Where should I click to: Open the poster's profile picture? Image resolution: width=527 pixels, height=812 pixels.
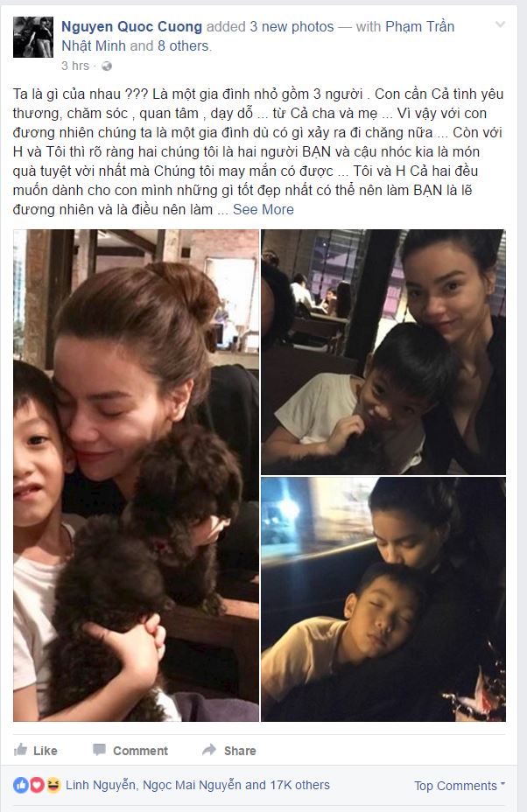33,37
